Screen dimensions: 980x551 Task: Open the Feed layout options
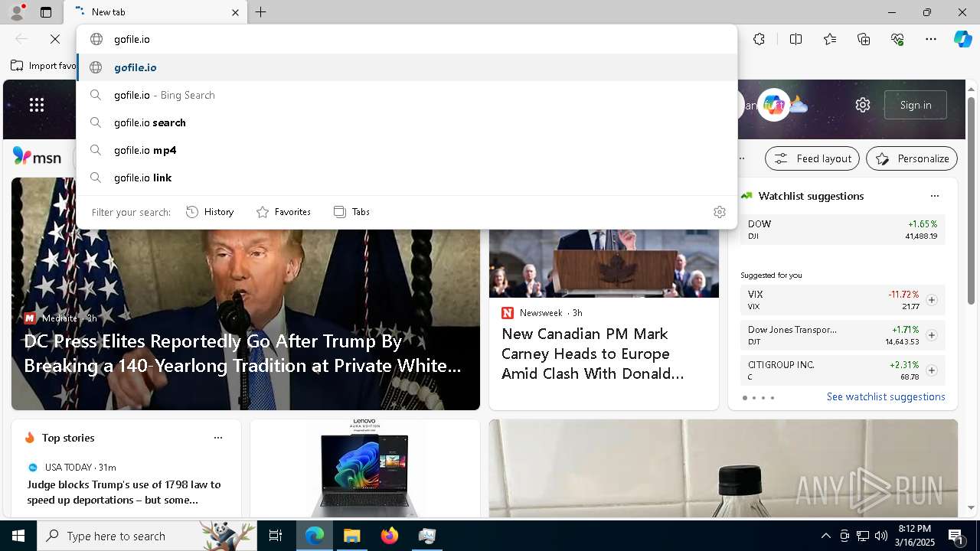(x=812, y=158)
